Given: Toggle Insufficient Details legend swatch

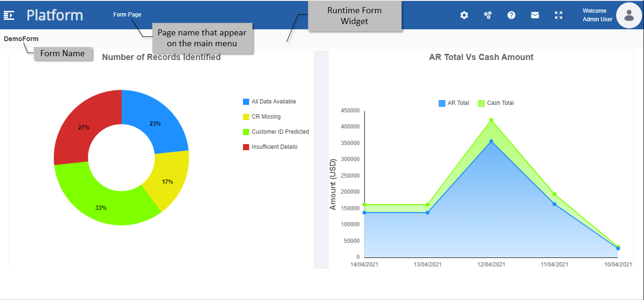Looking at the screenshot, I should tap(246, 147).
